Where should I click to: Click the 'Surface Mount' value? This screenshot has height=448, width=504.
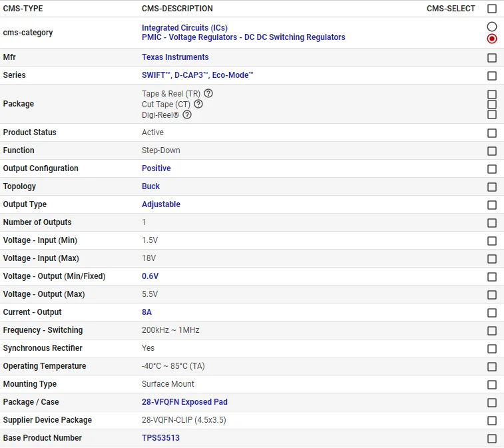pos(168,384)
